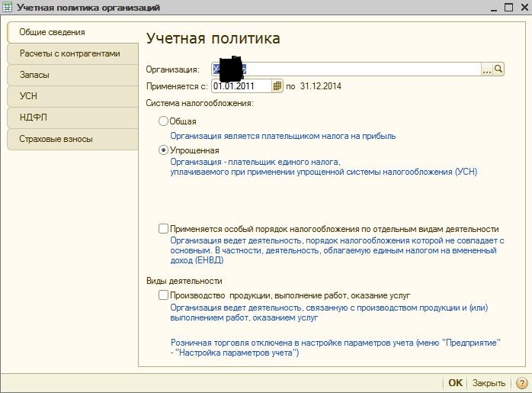Switch to Расчеты с контрагентами tab
Image resolution: width=532 pixels, height=393 pixels.
[x=69, y=54]
